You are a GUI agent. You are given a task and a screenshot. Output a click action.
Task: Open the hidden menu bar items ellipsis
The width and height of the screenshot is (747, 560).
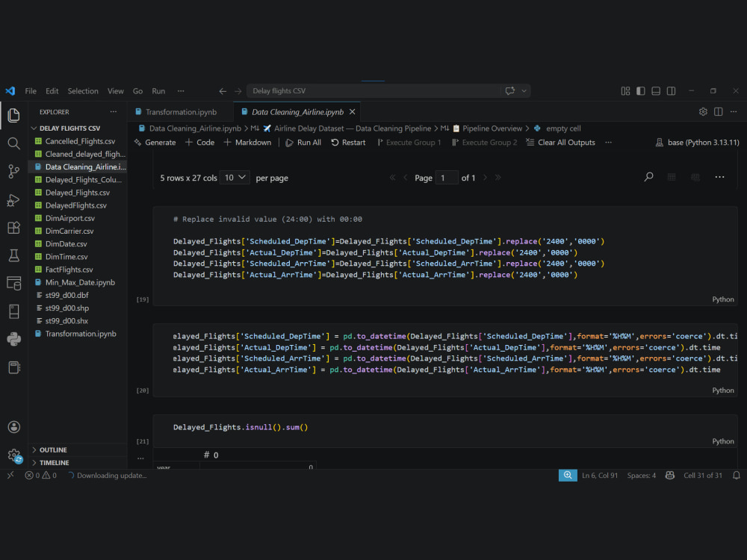pyautogui.click(x=181, y=91)
